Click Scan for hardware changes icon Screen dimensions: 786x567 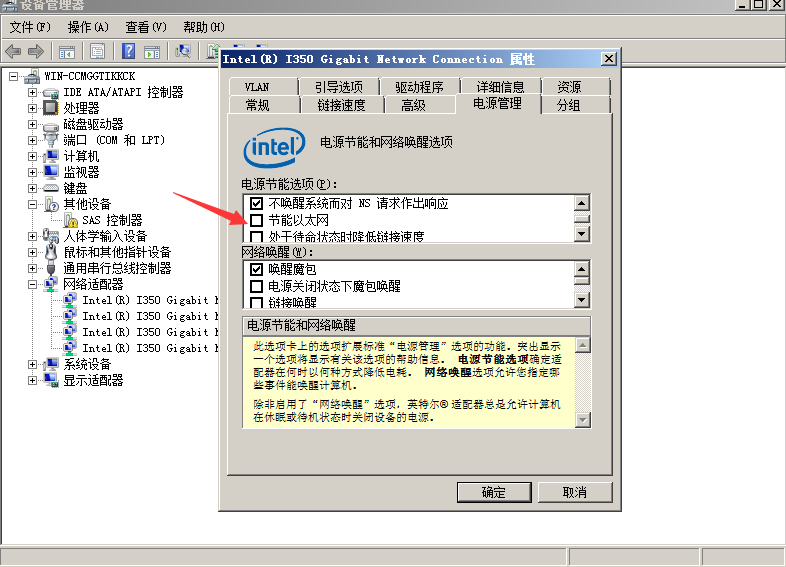click(x=183, y=51)
